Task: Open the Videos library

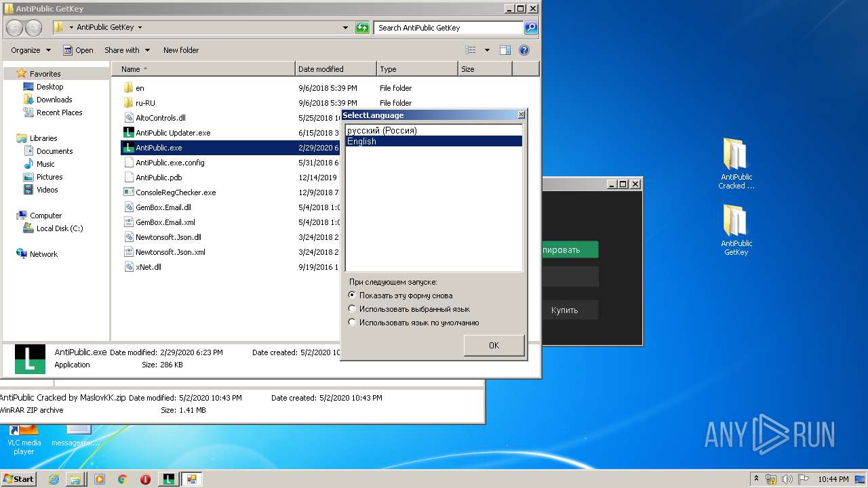Action: 47,190
